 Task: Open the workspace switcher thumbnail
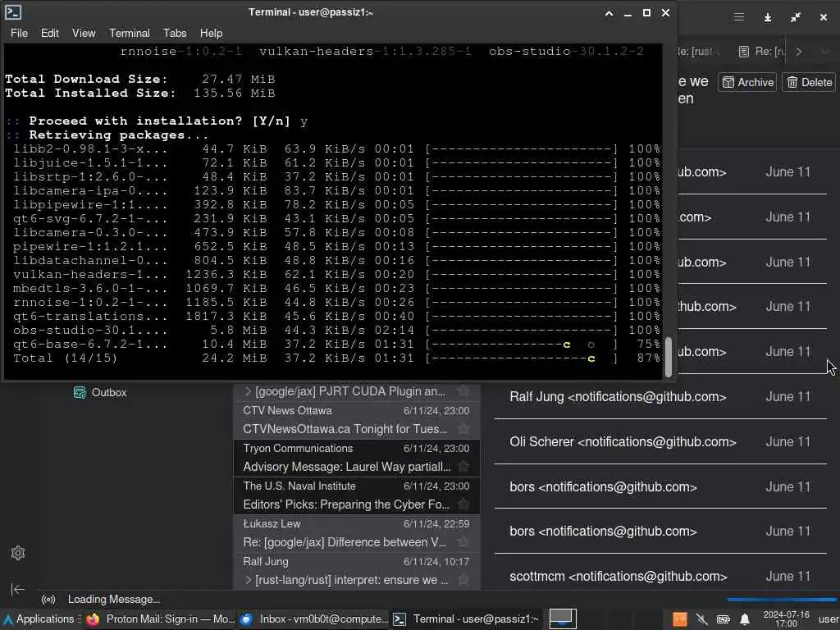point(562,619)
